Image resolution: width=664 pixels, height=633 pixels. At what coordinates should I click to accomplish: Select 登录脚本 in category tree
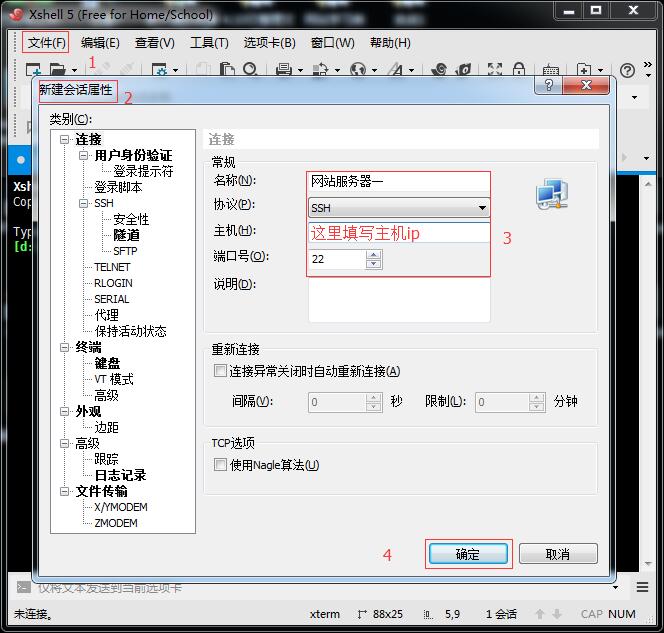pyautogui.click(x=118, y=187)
